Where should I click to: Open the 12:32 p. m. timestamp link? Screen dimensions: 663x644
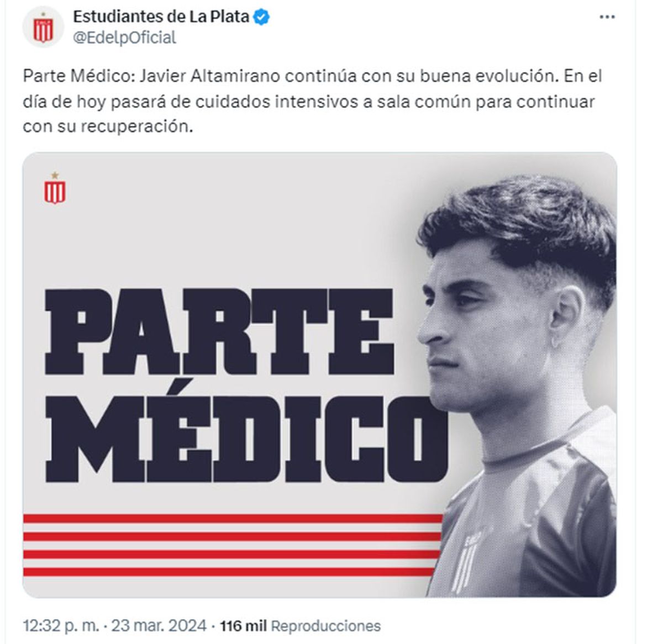click(x=61, y=626)
